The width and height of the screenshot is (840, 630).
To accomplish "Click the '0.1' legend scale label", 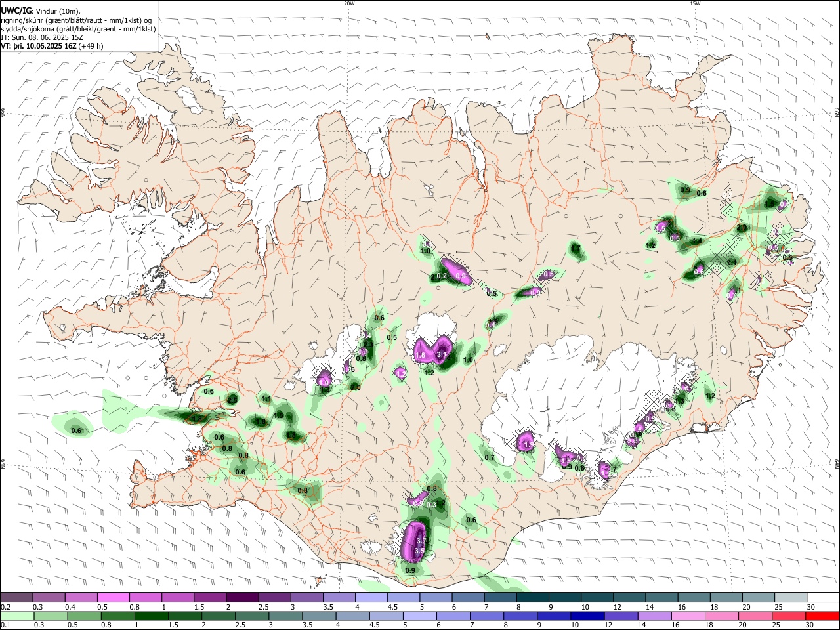I will tap(5, 625).
